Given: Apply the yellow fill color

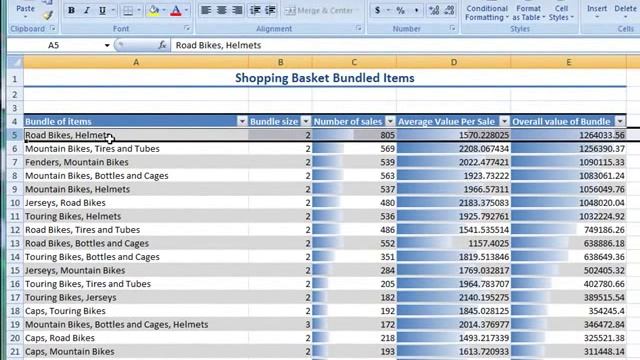Looking at the screenshot, I should coord(154,10).
